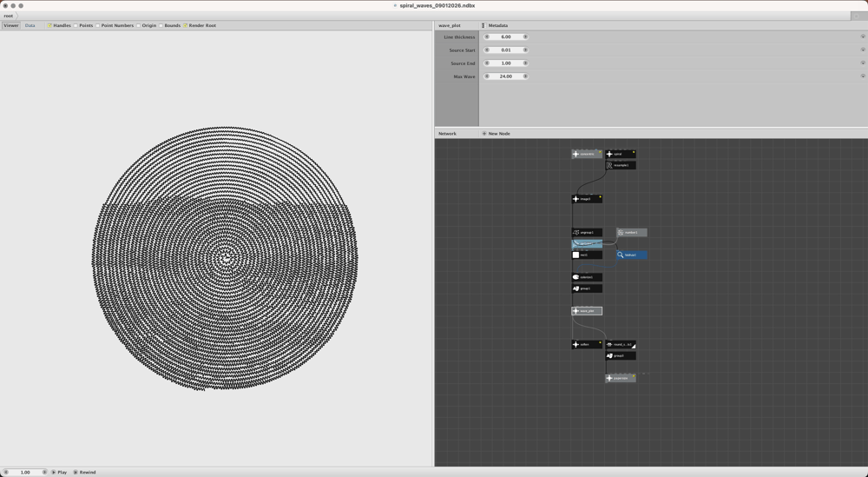Image resolution: width=868 pixels, height=477 pixels.
Task: Select the papersize node
Action: pos(620,378)
